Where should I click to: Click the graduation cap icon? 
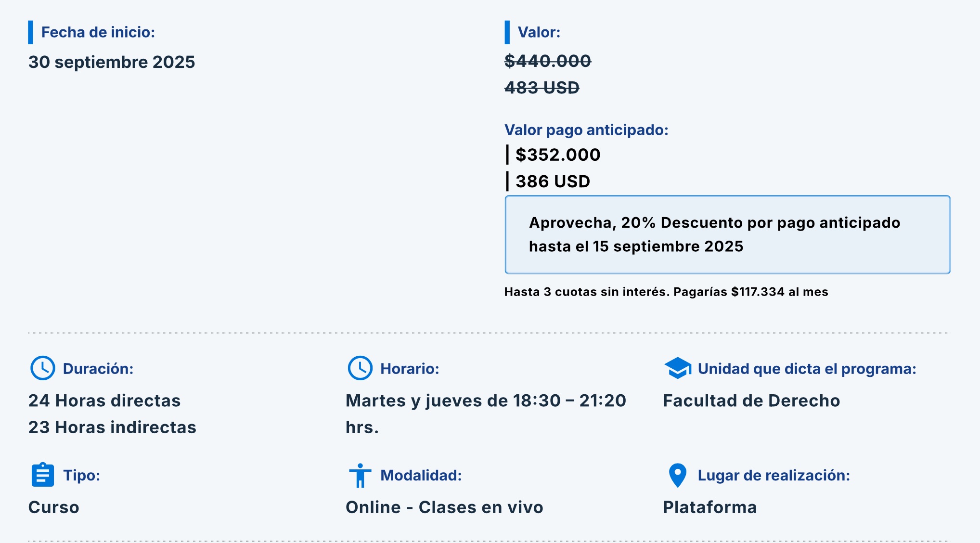click(x=677, y=368)
